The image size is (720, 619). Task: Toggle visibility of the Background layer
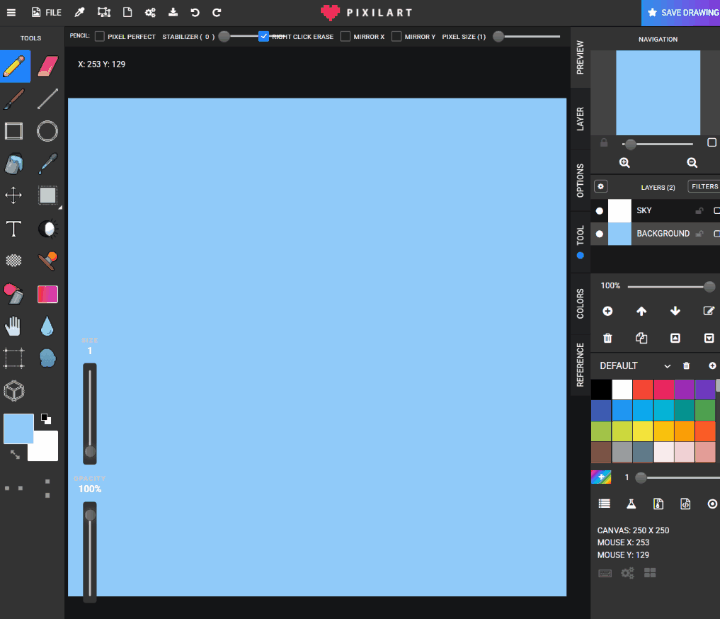click(599, 234)
